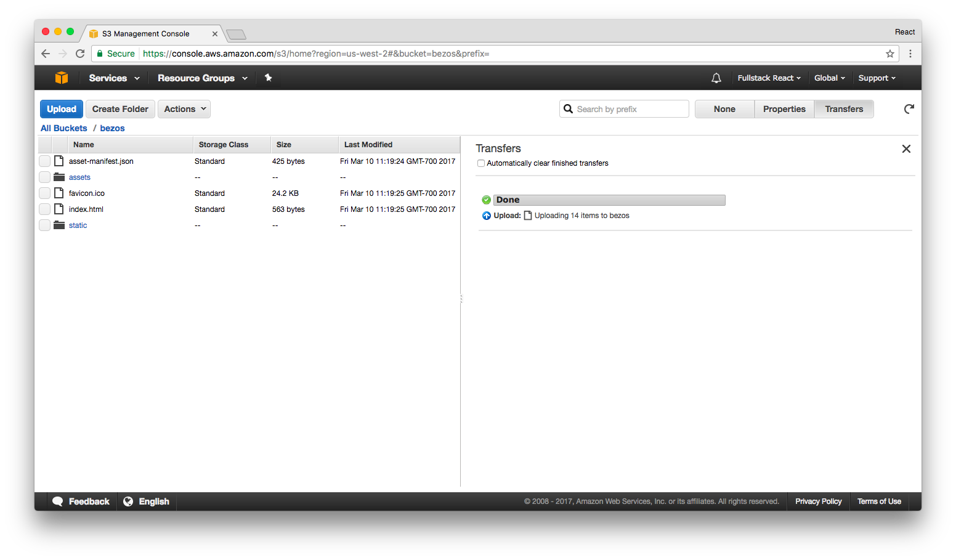Click the file icon beside asset-manifest.json

(x=59, y=161)
